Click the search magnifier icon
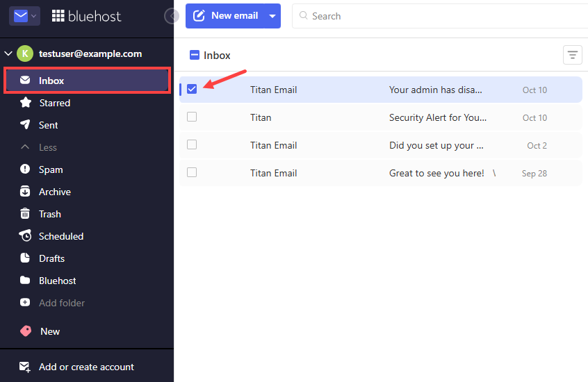Viewport: 588px width, 382px height. tap(303, 15)
